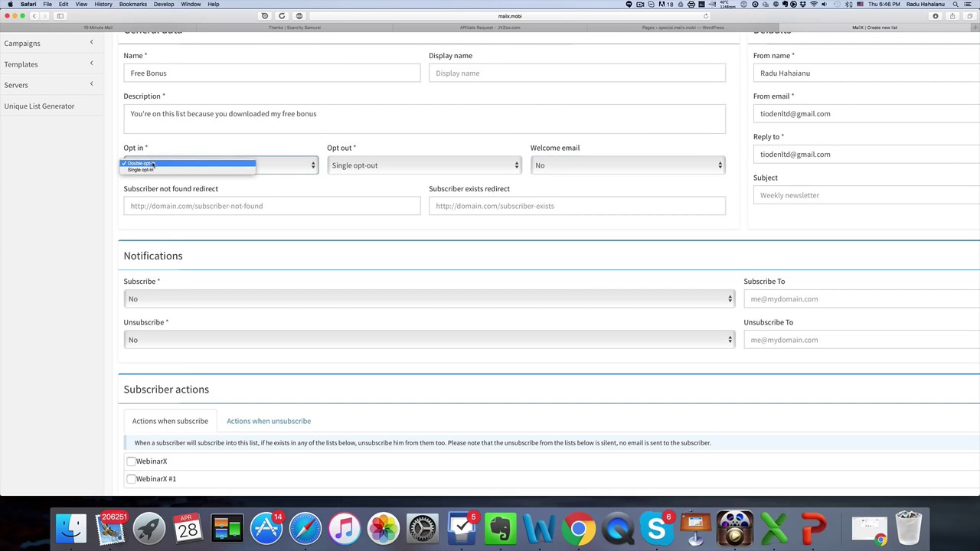Click the Description text area
This screenshot has width=980, height=551.
click(x=425, y=119)
